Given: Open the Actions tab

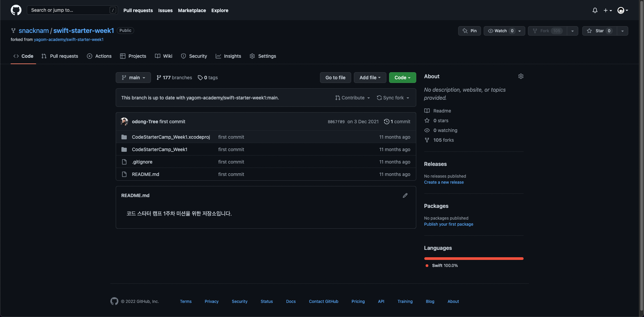Looking at the screenshot, I should [99, 56].
